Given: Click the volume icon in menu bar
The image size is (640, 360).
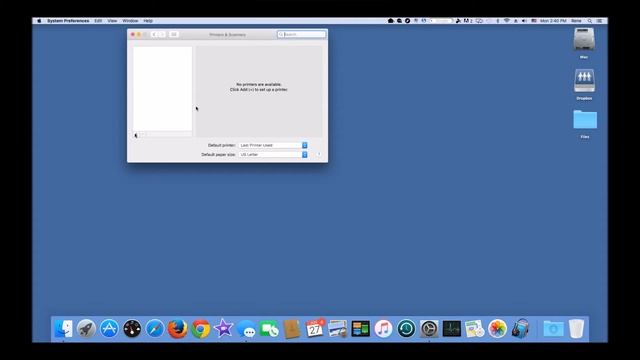Looking at the screenshot, I should point(524,21).
